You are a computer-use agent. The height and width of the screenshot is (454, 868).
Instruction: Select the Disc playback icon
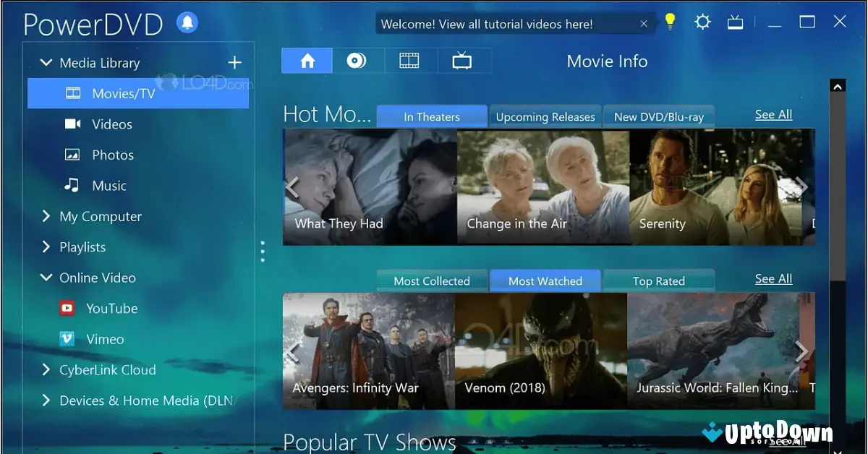(356, 61)
